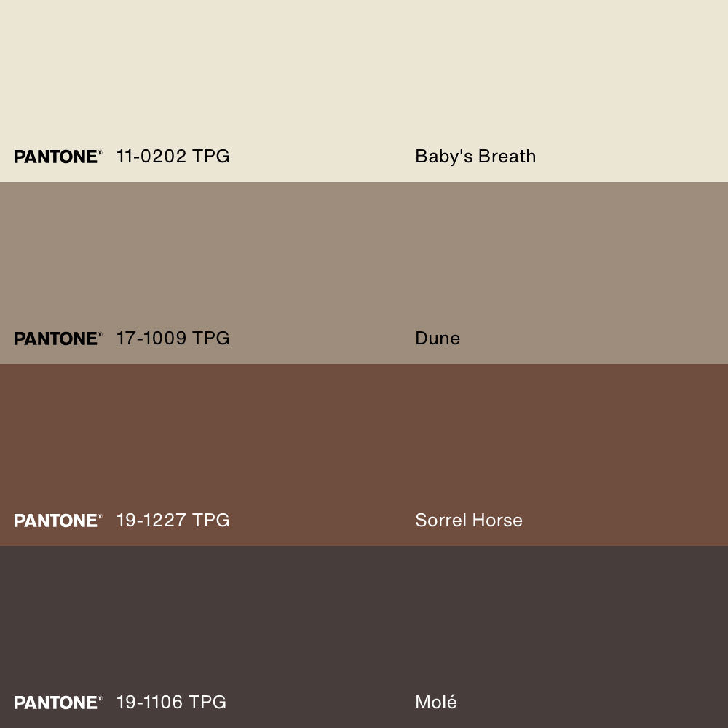Viewport: 728px width, 728px height.
Task: Click the white Pantone logo on Molé row
Action: pos(55,703)
